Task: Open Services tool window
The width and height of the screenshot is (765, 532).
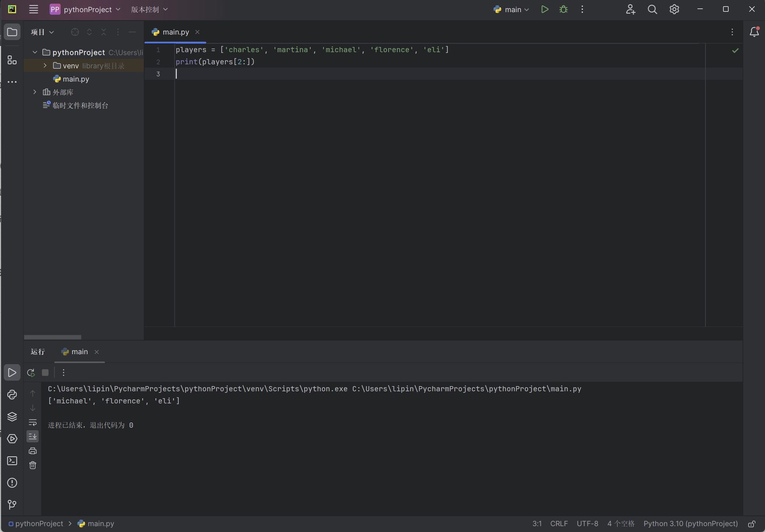Action: (12, 439)
